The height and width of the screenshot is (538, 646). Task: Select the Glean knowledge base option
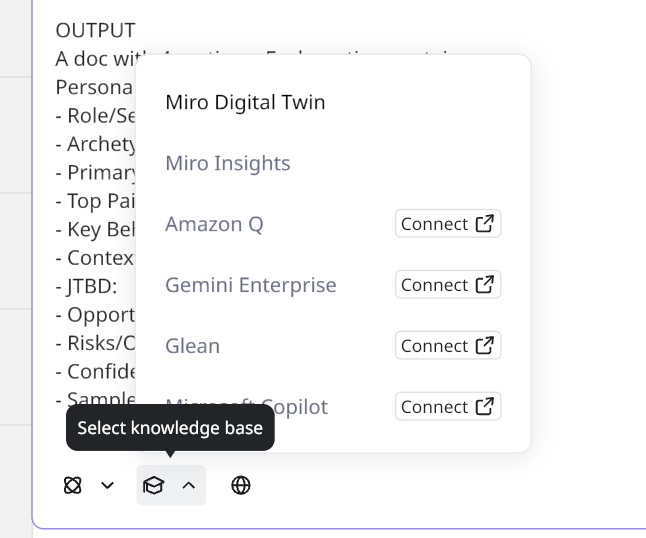tap(192, 346)
